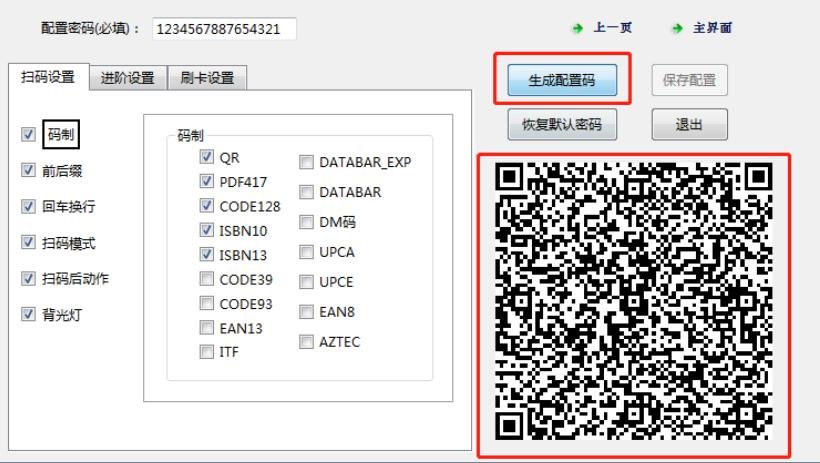Enable the EAN8 checkbox
Viewport: 820px width, 463px height.
click(x=306, y=312)
